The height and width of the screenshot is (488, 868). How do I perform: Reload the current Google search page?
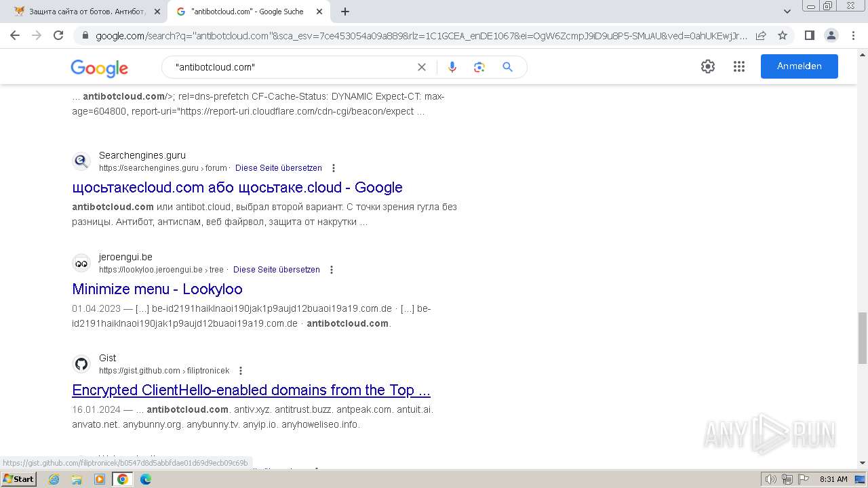pyautogui.click(x=58, y=35)
